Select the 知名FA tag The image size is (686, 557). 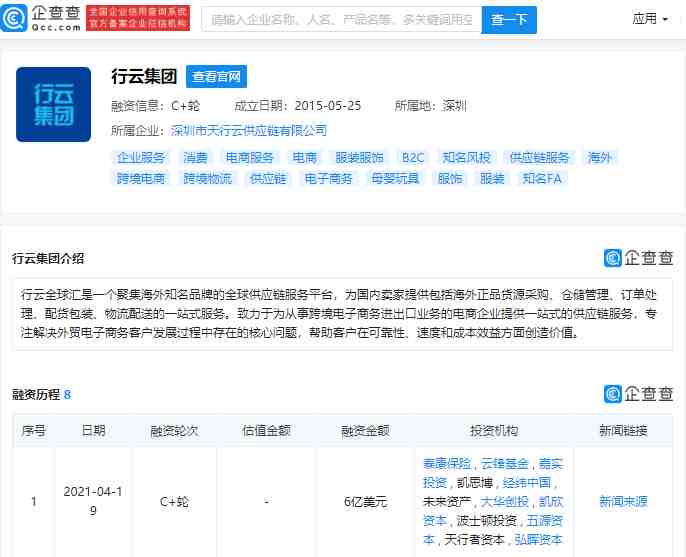[542, 178]
